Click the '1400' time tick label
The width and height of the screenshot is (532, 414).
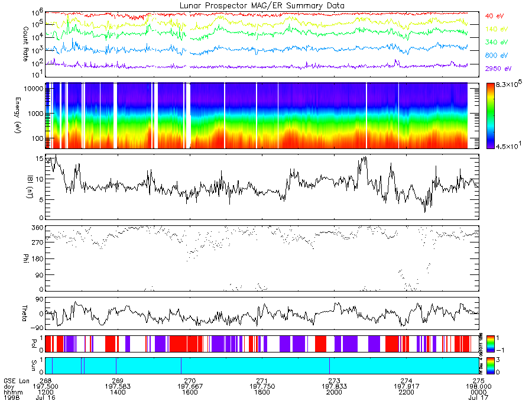118,392
